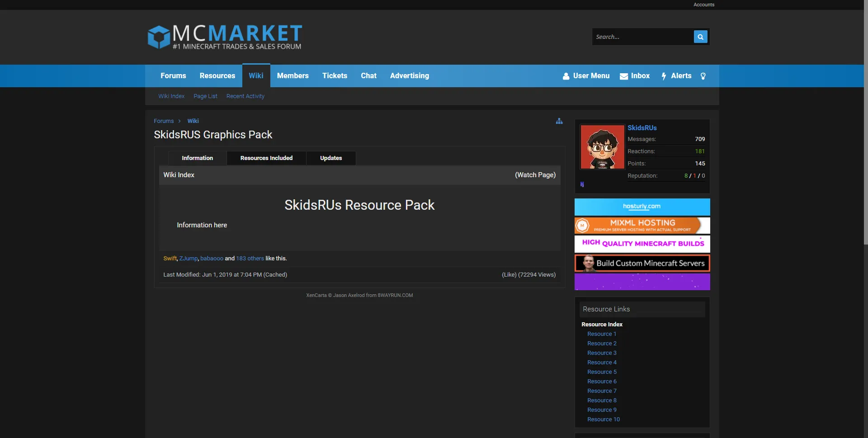
Task: Click the 'SkidsRUS Graphics Pack' page title
Action: coord(213,135)
